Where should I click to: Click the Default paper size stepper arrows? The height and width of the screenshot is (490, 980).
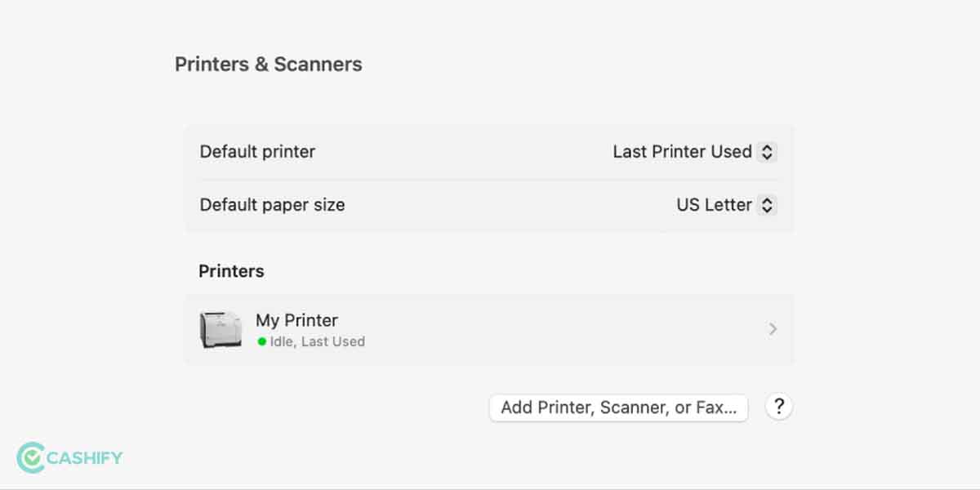tap(768, 205)
